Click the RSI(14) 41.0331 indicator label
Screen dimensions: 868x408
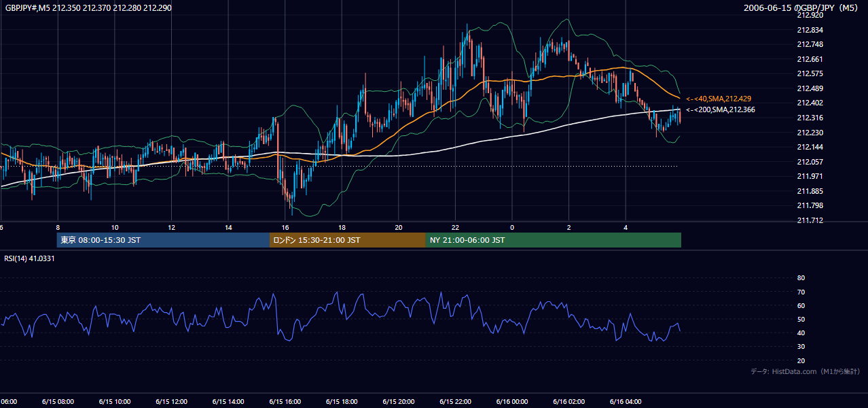point(30,258)
